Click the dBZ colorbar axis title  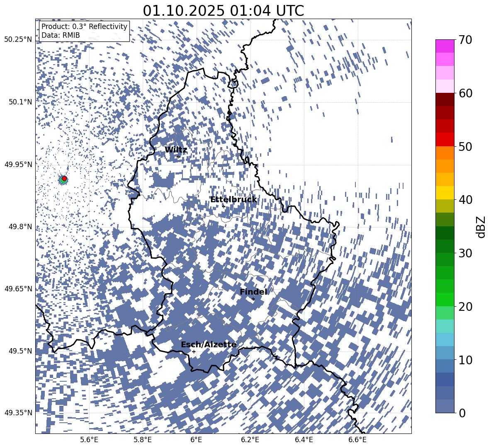click(x=481, y=227)
